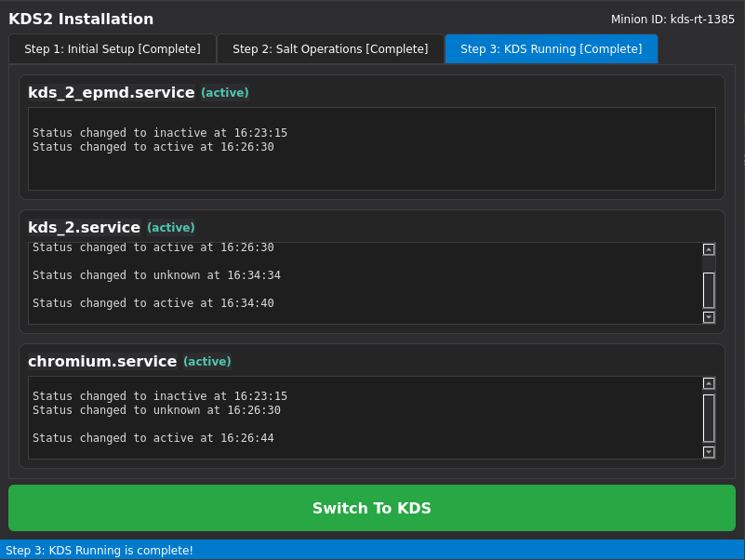Click the chromium log line 'unknown at 16:26:30'
Viewport: 745px width, 560px height.
pyautogui.click(x=157, y=410)
